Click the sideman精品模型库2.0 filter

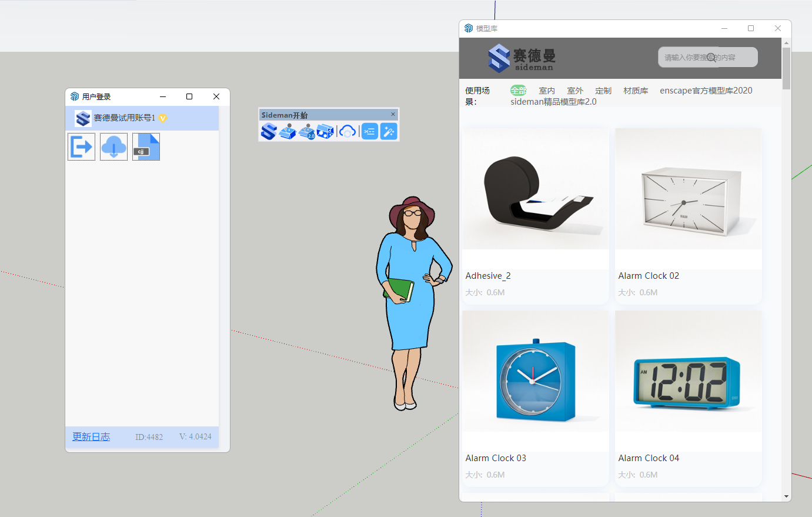tap(553, 102)
